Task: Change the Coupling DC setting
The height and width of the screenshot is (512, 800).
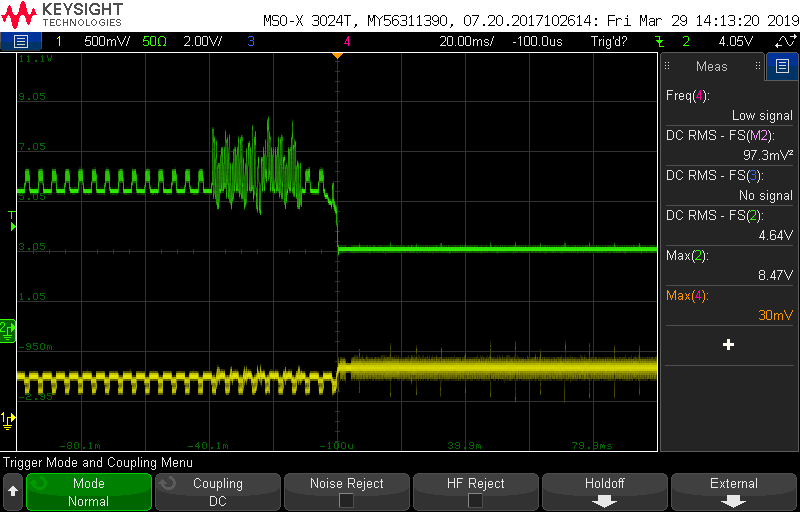Action: pos(218,492)
